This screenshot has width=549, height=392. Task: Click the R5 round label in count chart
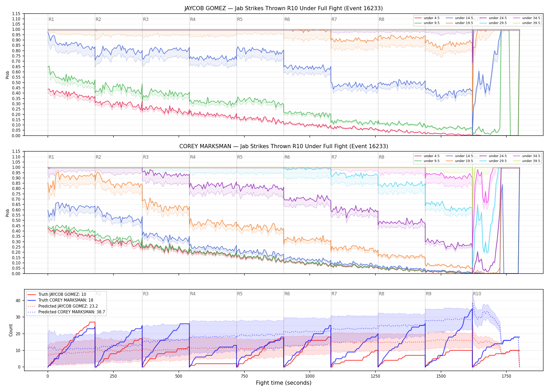[x=240, y=294]
